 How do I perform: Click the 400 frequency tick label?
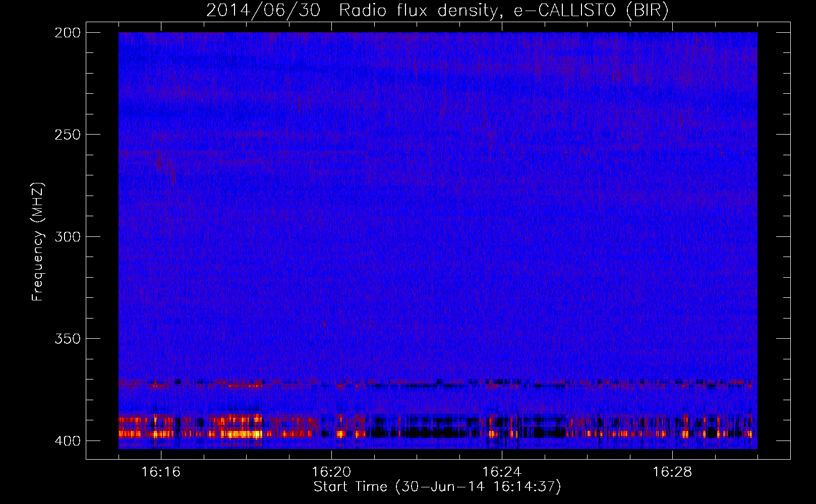pos(67,441)
